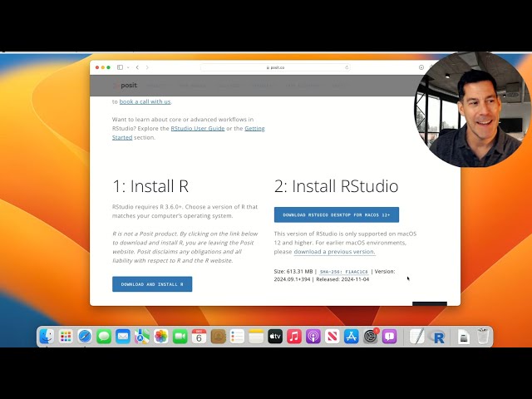
Task: Open the sidebar tab group dropdown chevron
Action: click(x=128, y=67)
